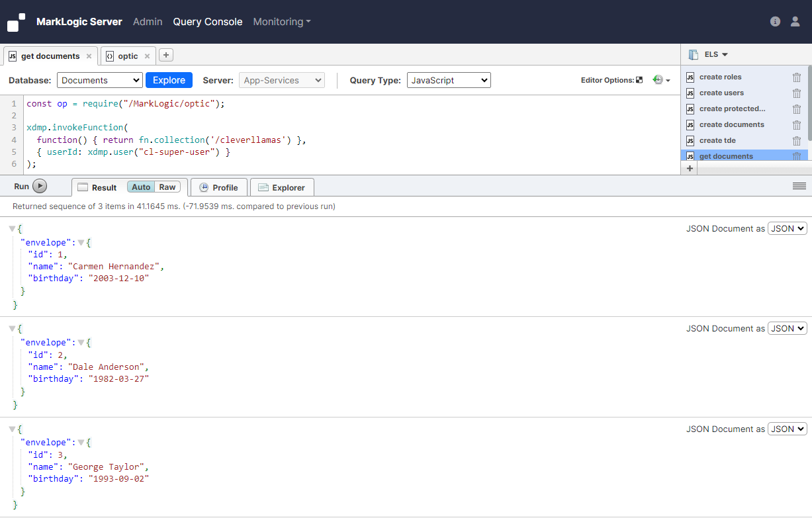Delete the 'create roles' query

[x=797, y=77]
